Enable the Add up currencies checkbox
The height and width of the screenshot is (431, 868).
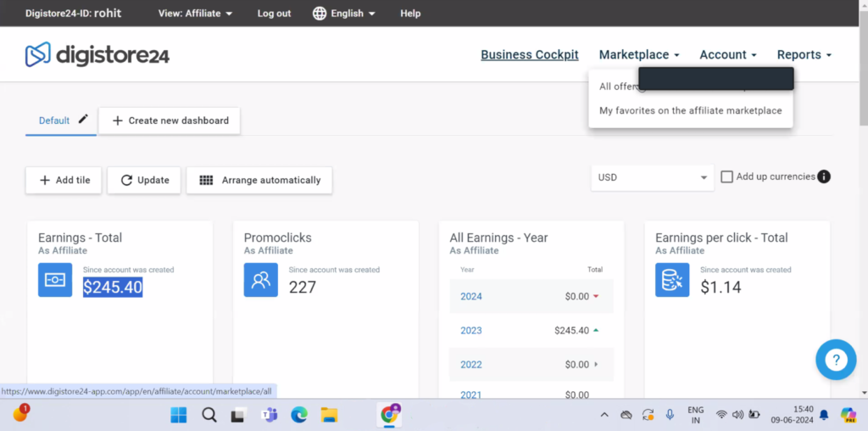click(726, 177)
